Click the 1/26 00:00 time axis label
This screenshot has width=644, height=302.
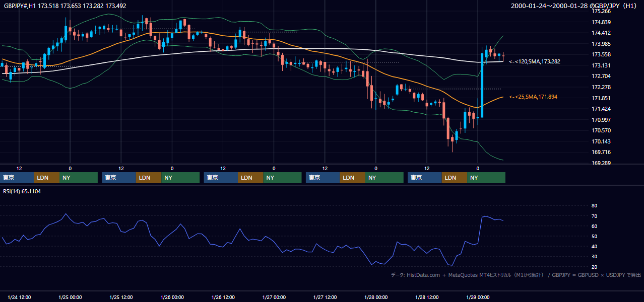pos(172,297)
